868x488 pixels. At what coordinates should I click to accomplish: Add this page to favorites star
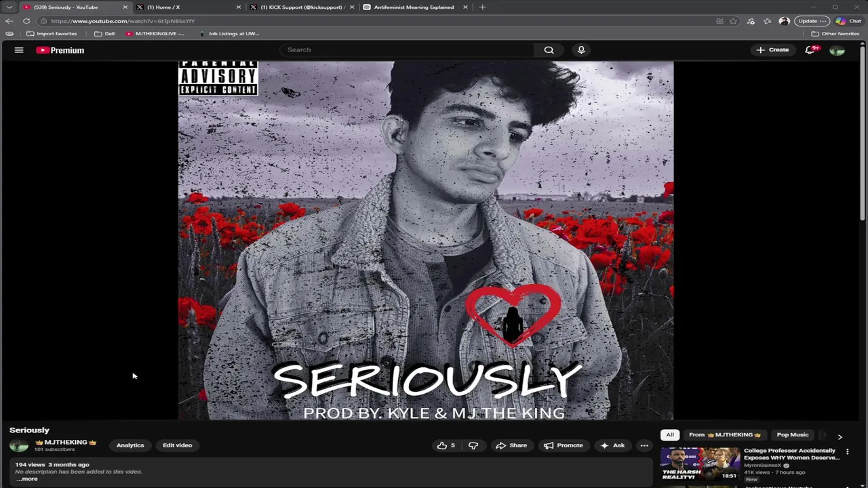[x=733, y=21]
